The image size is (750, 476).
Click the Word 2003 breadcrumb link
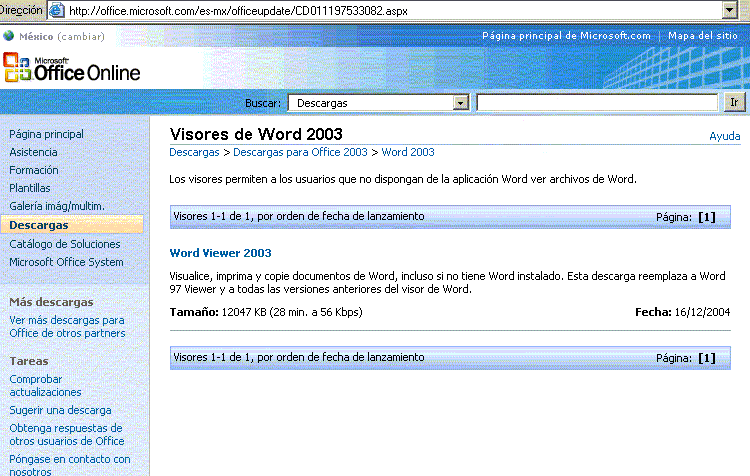[408, 152]
